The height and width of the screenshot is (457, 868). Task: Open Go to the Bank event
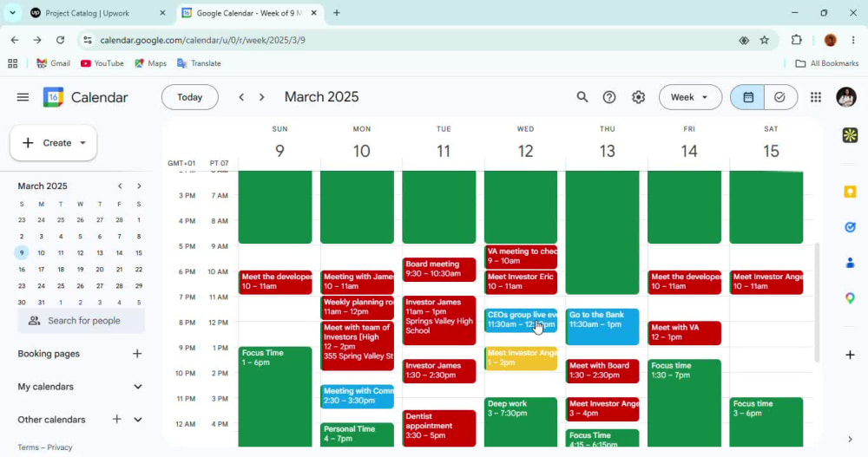[602, 326]
